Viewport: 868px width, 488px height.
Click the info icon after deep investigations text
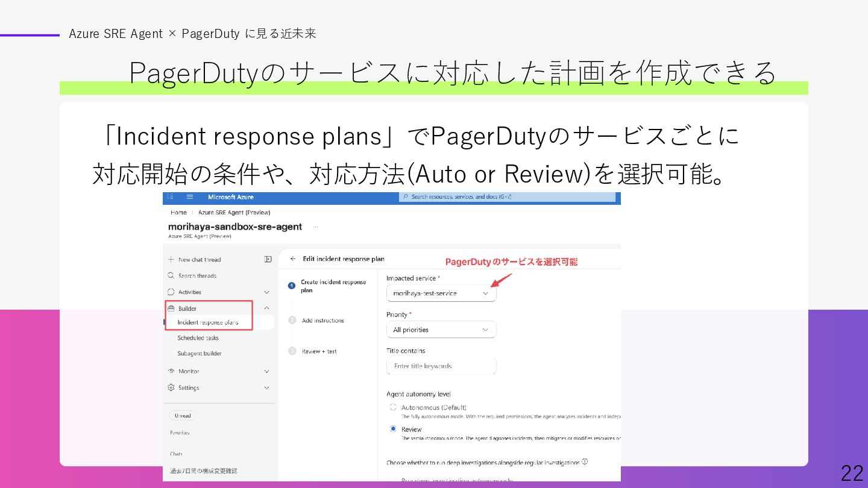(585, 462)
